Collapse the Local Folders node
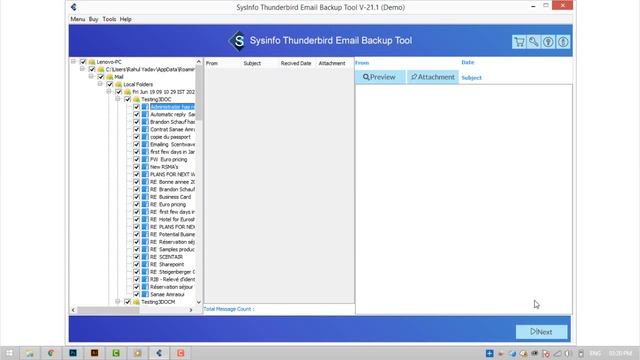Screen dimensions: 640x360 (100, 84)
